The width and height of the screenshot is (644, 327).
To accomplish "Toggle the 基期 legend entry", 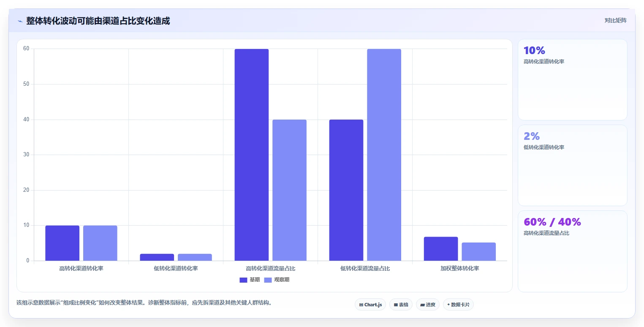I will click(250, 280).
